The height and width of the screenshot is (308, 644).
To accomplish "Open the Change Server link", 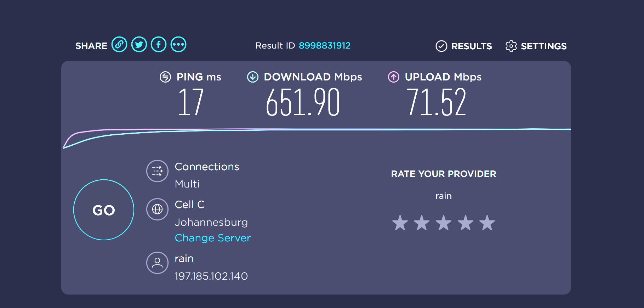I will tap(213, 238).
